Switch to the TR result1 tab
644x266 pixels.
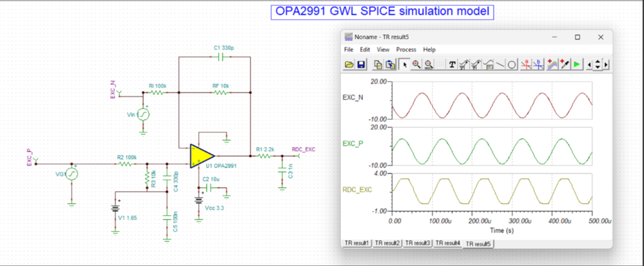click(357, 243)
